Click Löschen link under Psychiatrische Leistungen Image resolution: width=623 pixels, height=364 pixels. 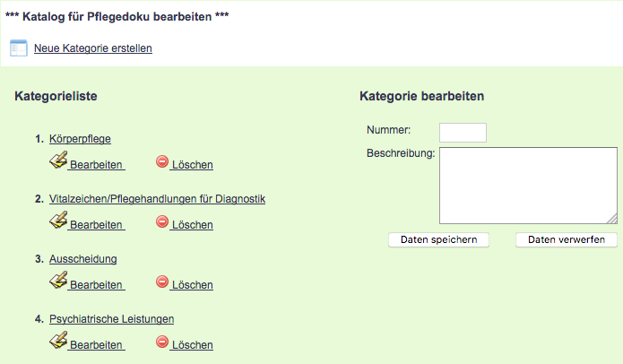[x=192, y=345]
